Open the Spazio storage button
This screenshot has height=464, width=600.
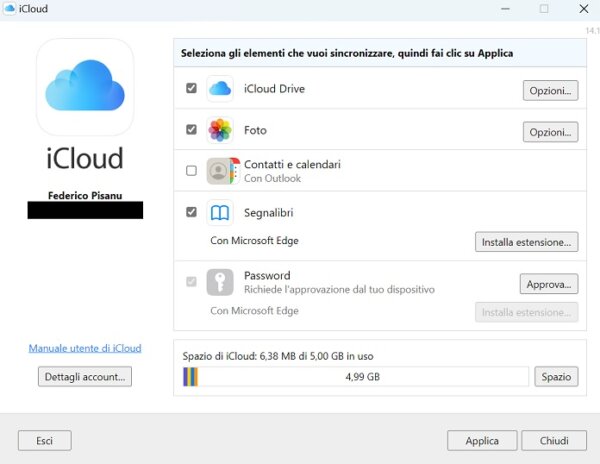coord(556,377)
